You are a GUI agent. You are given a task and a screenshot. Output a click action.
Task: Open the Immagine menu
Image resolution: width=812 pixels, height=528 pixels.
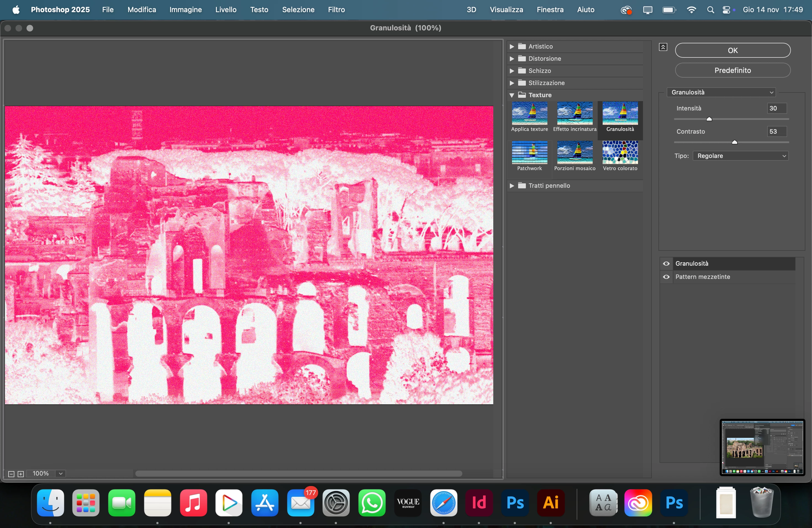(x=185, y=10)
